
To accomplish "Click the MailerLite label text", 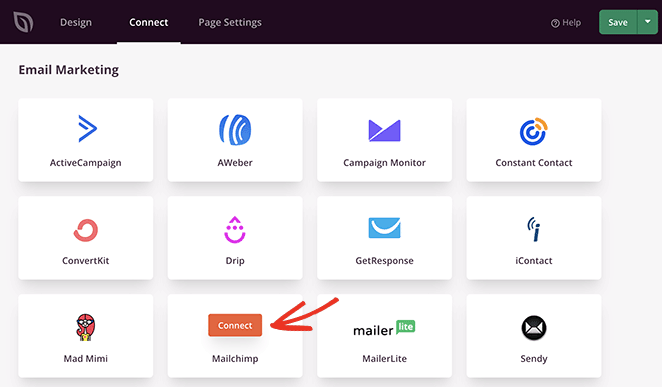I will click(384, 358).
